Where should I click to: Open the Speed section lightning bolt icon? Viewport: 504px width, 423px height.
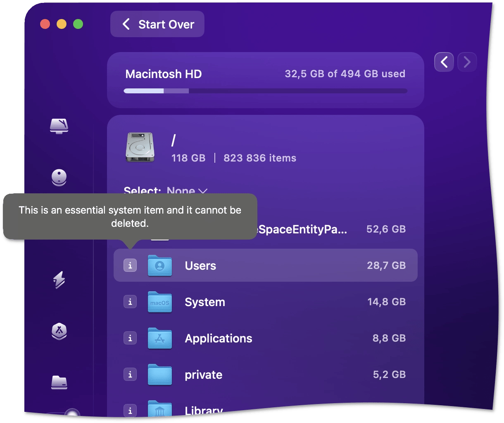[59, 280]
